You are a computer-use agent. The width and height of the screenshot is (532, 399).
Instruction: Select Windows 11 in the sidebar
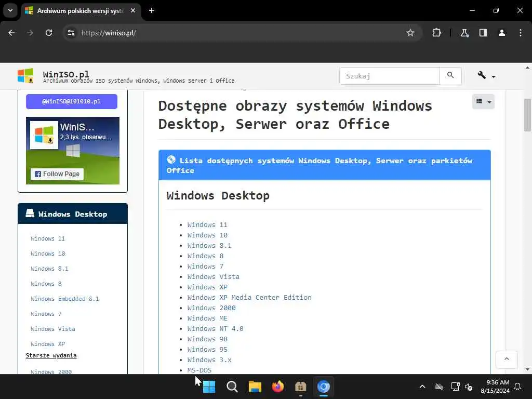tap(48, 238)
